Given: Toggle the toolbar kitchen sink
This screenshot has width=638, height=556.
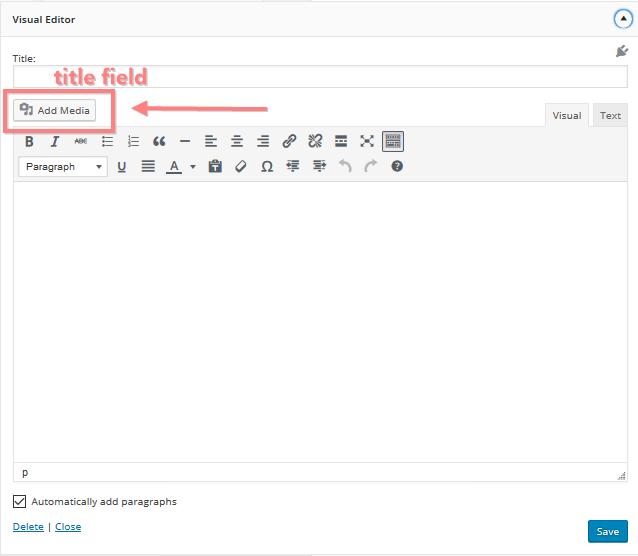Looking at the screenshot, I should click(393, 142).
